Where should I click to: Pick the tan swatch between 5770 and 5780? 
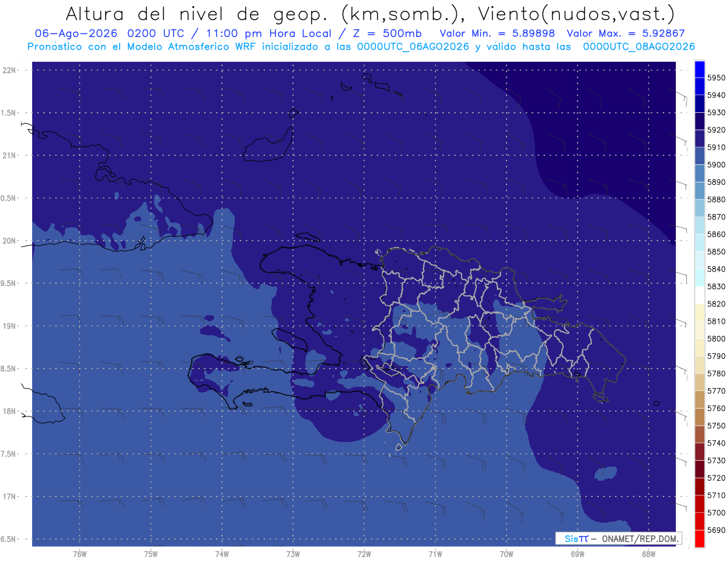pos(699,382)
